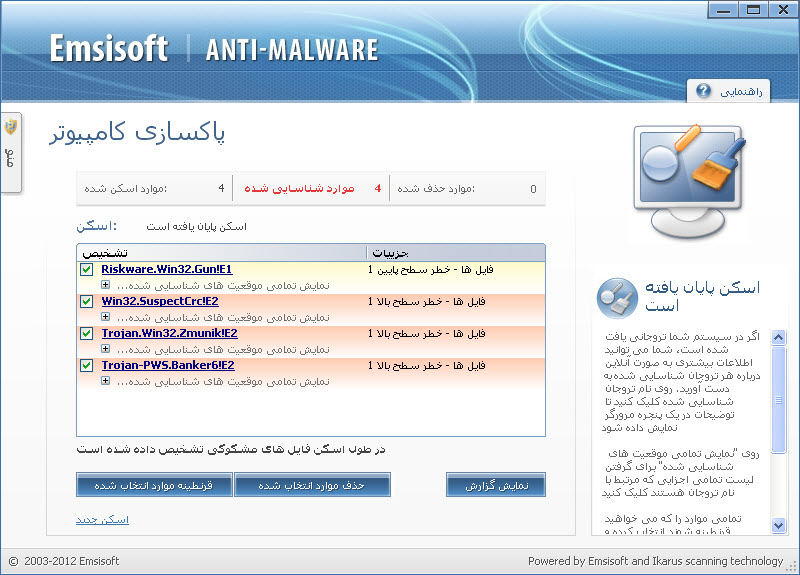
Task: Expand locations under Win32.SuspectCrc!E2
Action: [106, 317]
